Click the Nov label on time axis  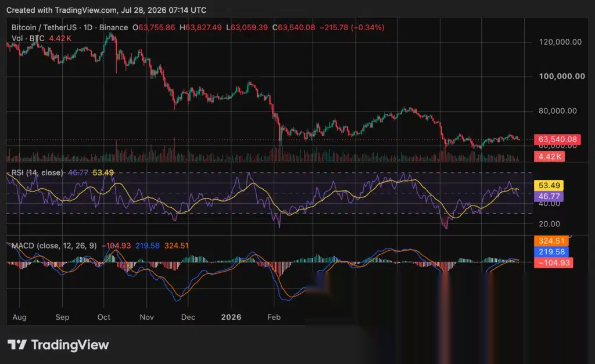click(x=146, y=317)
